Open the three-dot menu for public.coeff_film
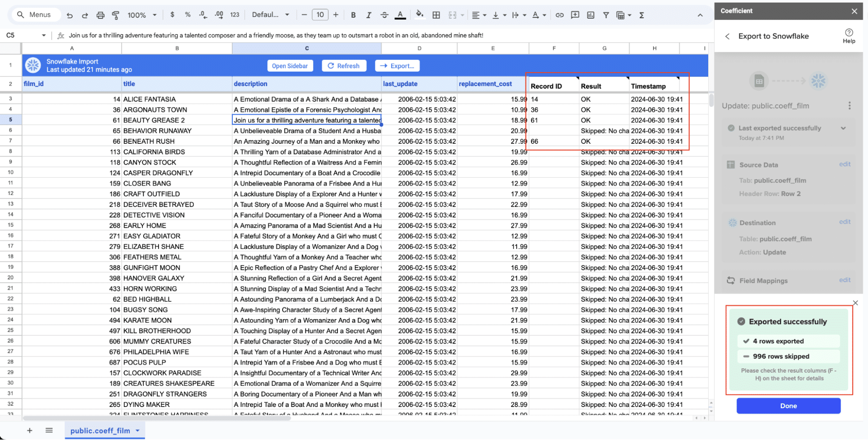 [x=849, y=106]
